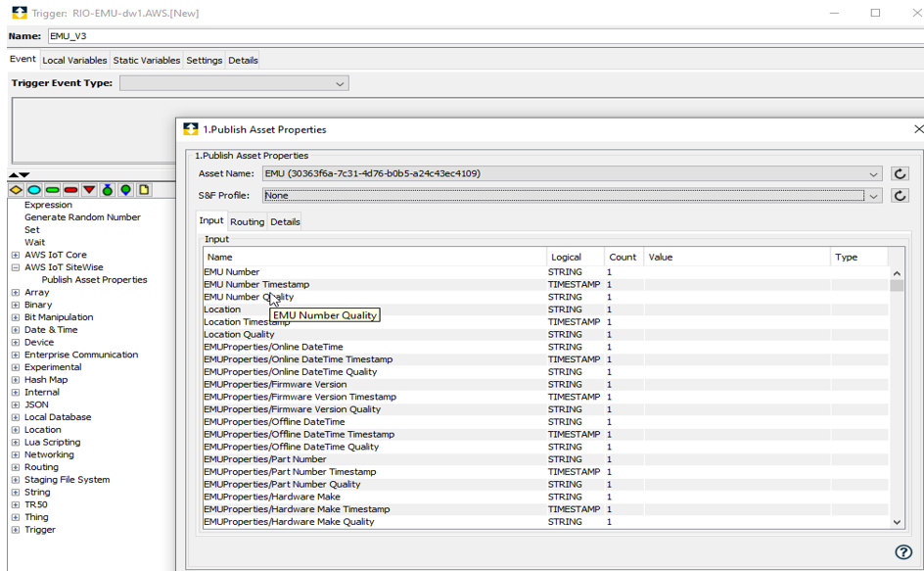The image size is (924, 571).
Task: Click the Input table vertical scrollbar thumb
Action: [897, 286]
